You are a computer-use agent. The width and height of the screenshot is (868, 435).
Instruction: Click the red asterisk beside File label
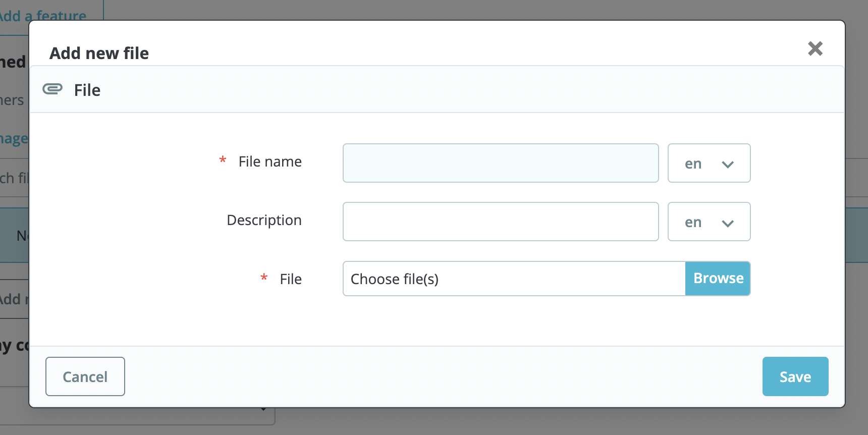coord(264,278)
